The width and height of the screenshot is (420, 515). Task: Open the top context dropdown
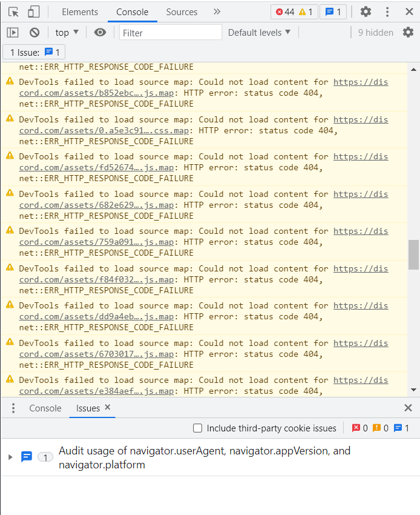click(x=67, y=33)
